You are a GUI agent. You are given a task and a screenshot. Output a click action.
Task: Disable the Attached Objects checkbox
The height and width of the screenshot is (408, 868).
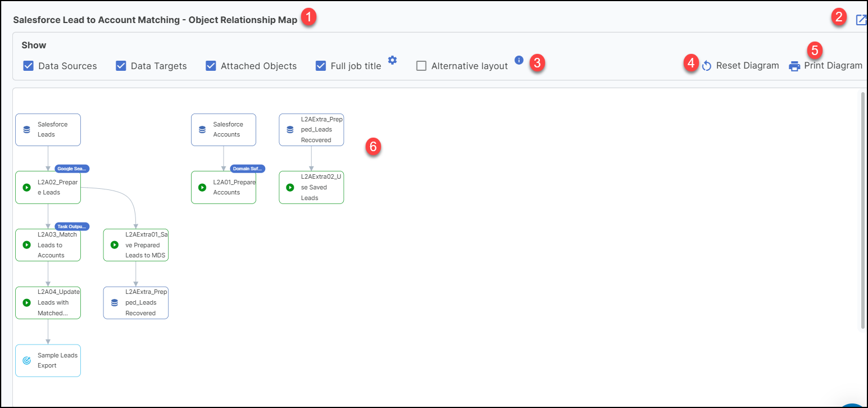point(211,66)
